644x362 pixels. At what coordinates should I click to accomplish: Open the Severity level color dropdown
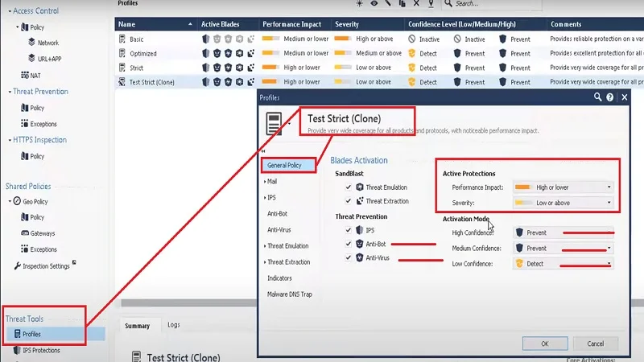pyautogui.click(x=563, y=203)
